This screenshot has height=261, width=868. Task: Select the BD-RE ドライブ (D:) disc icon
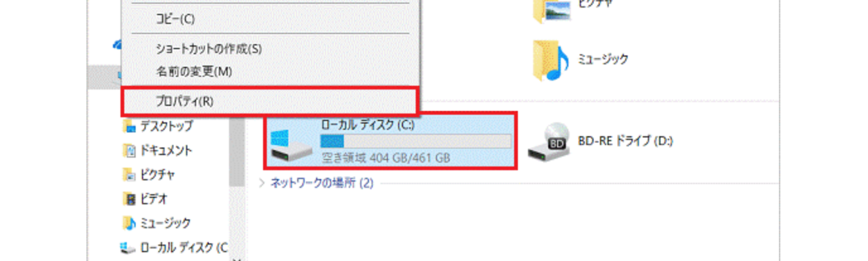click(x=547, y=141)
